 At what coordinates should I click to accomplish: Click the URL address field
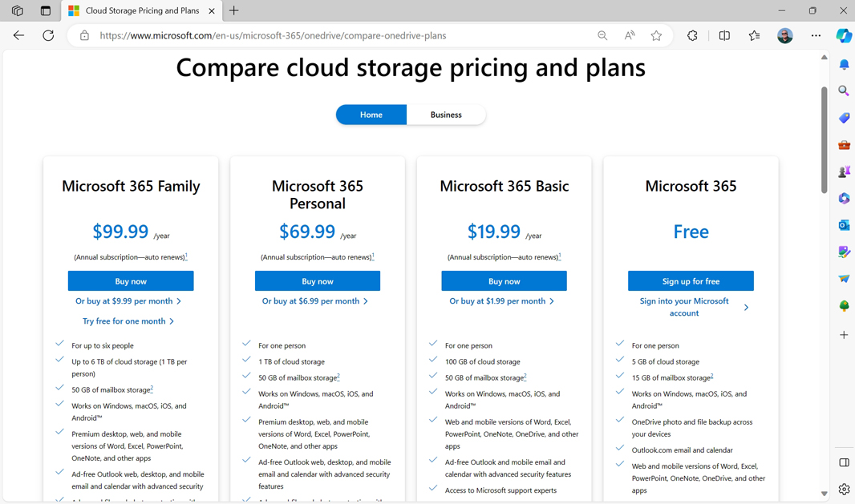click(337, 35)
